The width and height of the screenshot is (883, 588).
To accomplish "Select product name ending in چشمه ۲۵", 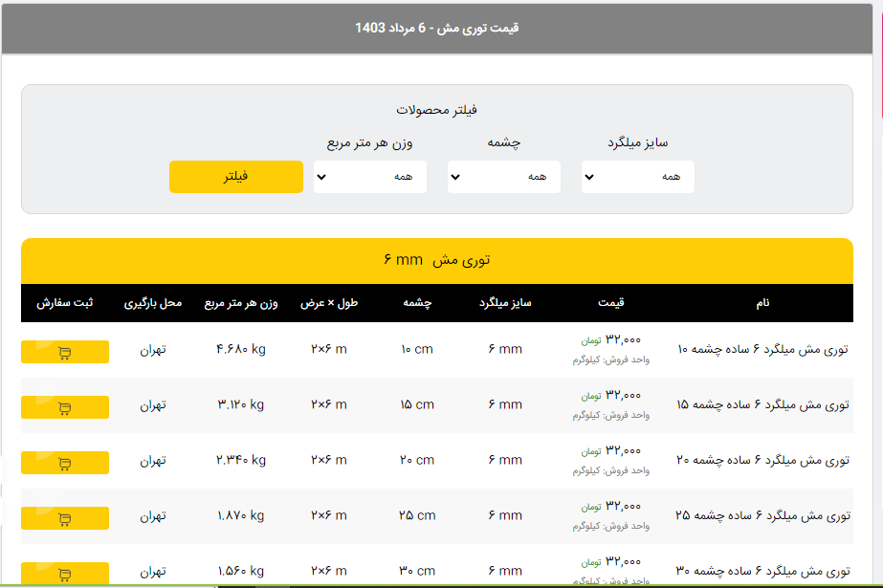I will click(762, 515).
